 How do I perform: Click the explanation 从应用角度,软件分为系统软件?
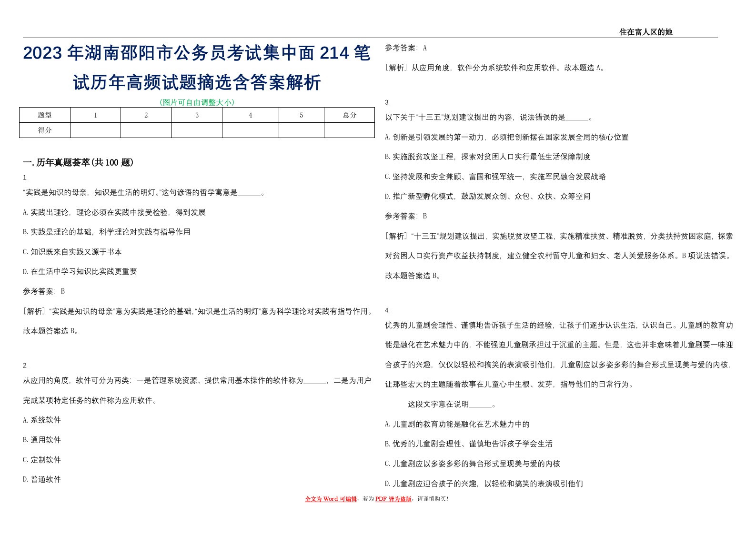(x=496, y=68)
